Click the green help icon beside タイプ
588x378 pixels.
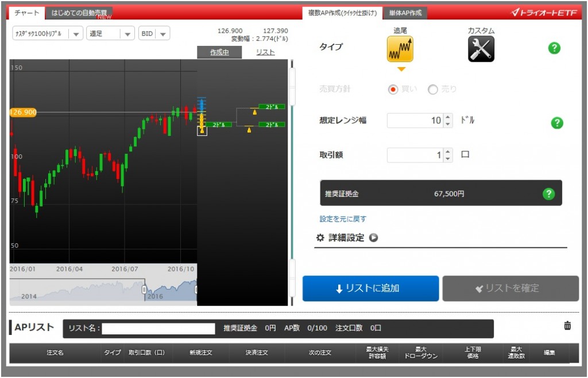coord(554,48)
